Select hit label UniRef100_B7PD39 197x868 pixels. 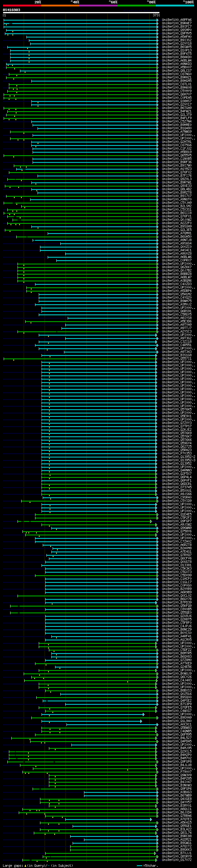click(x=177, y=603)
